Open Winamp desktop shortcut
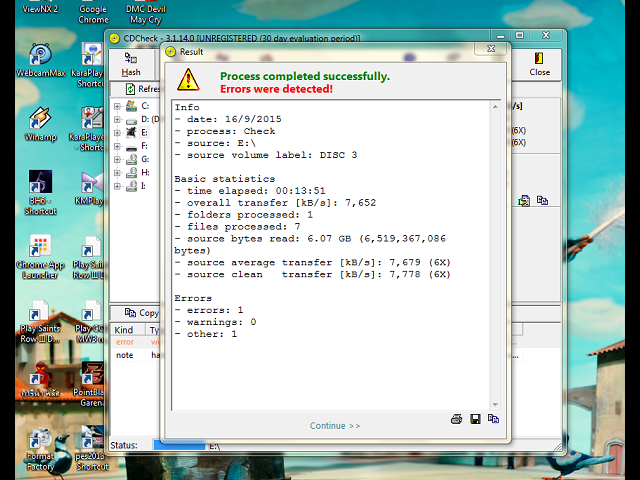Image resolution: width=640 pixels, height=480 pixels. [41, 124]
